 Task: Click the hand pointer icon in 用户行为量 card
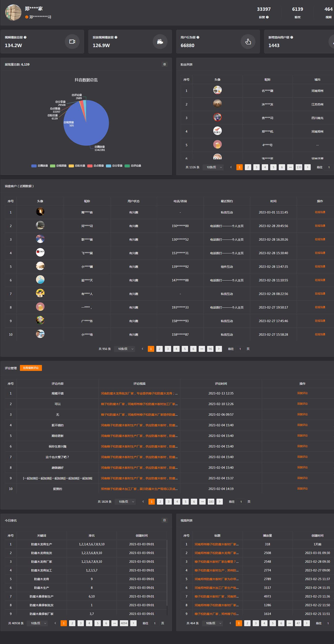248,41
